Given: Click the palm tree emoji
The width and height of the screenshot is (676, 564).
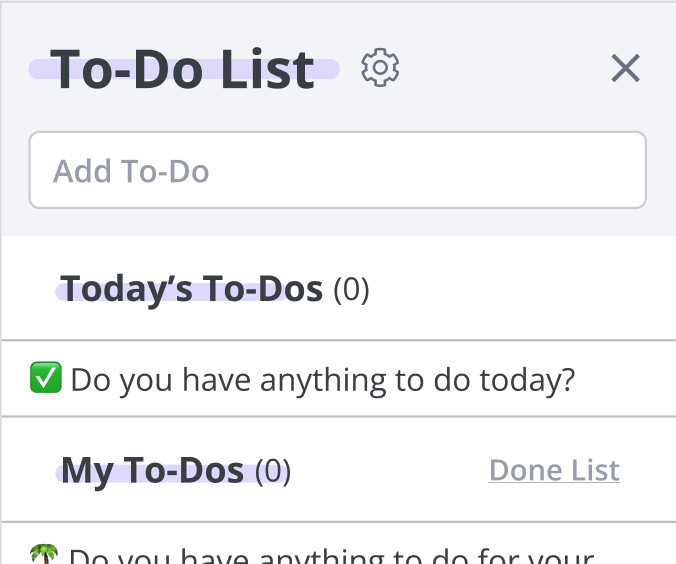Looking at the screenshot, I should [x=44, y=554].
